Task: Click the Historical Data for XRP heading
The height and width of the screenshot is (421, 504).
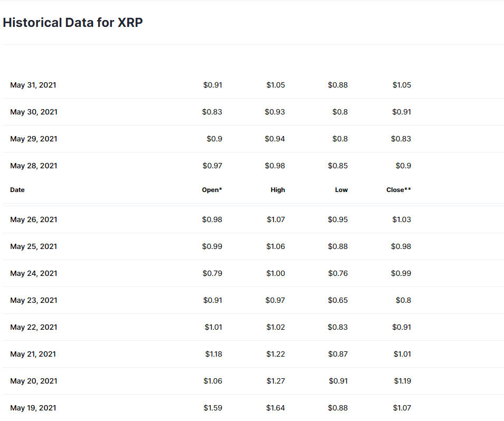Action: point(73,23)
